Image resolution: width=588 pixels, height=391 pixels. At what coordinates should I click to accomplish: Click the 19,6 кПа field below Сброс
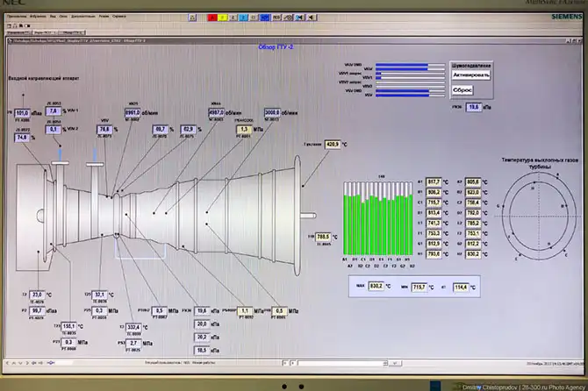point(473,107)
